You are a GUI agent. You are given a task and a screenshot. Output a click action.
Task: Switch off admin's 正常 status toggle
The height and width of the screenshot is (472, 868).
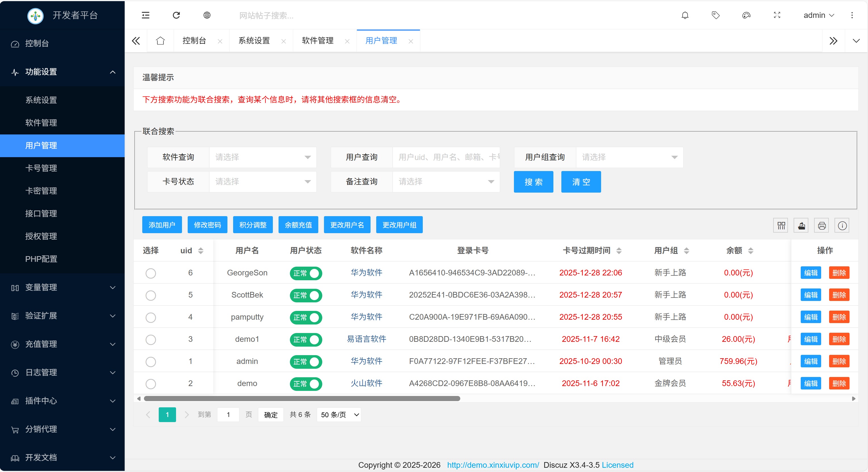pos(306,362)
